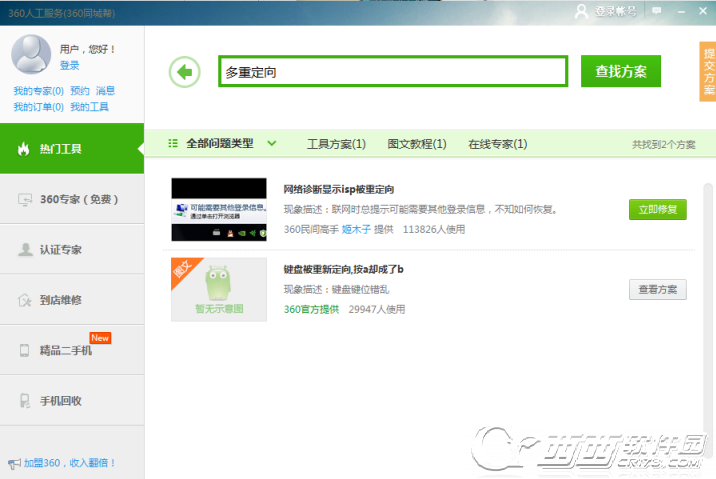The width and height of the screenshot is (716, 479).
Task: Open result title 键盘被重新定向,按a却成了b
Action: [x=343, y=269]
